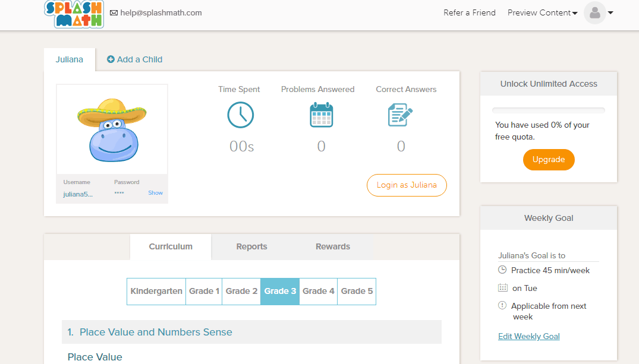639x364 pixels.
Task: Click the envelope icon beside the help email
Action: point(114,12)
